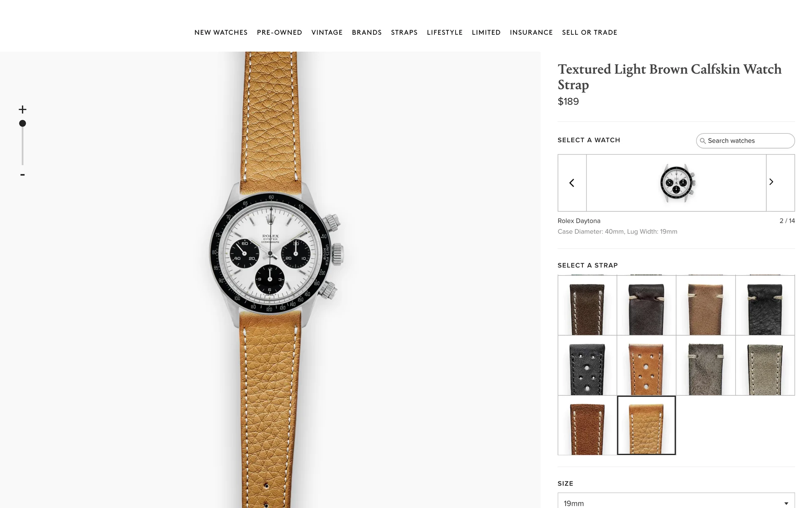Click the search magnifier icon

pos(703,141)
